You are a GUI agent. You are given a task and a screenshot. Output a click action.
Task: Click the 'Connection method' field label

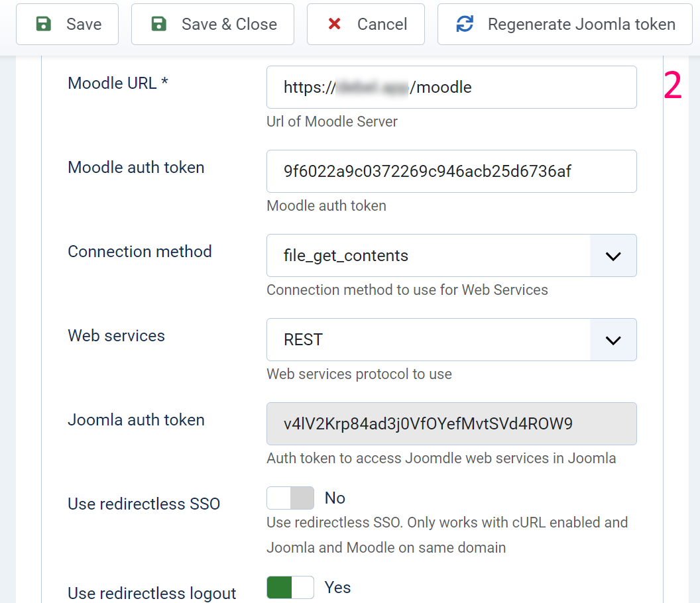(140, 251)
